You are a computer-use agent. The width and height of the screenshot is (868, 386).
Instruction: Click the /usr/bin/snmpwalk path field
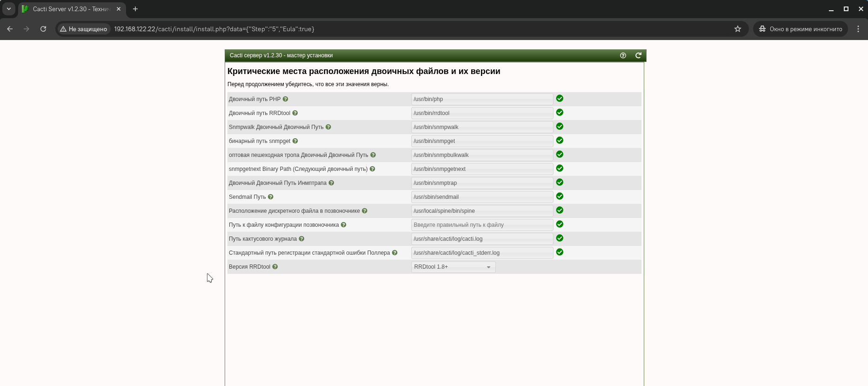482,127
